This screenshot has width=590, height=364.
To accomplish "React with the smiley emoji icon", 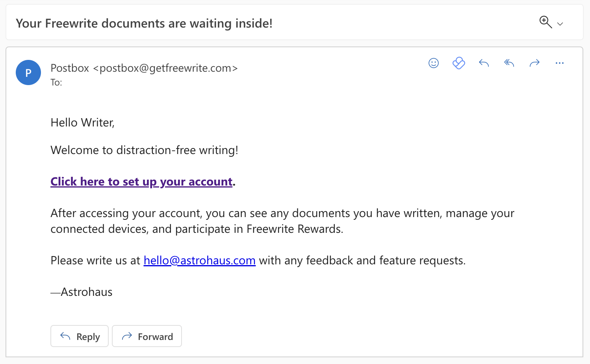I will point(434,63).
